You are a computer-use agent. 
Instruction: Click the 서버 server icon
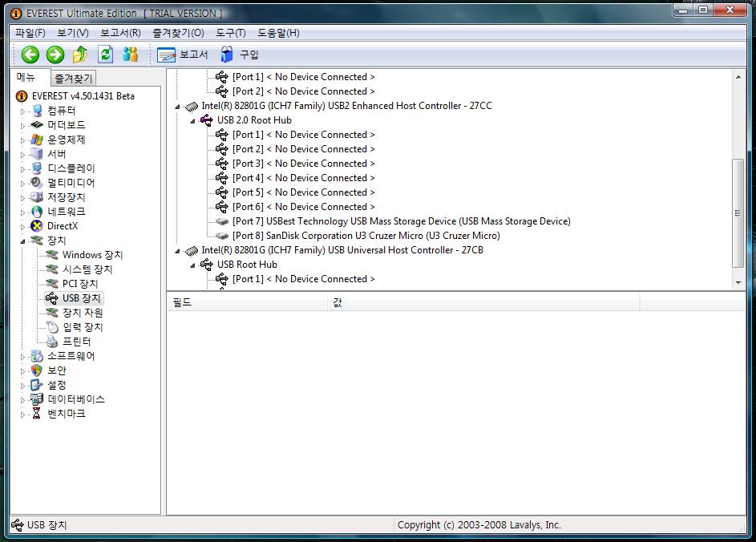(x=37, y=154)
